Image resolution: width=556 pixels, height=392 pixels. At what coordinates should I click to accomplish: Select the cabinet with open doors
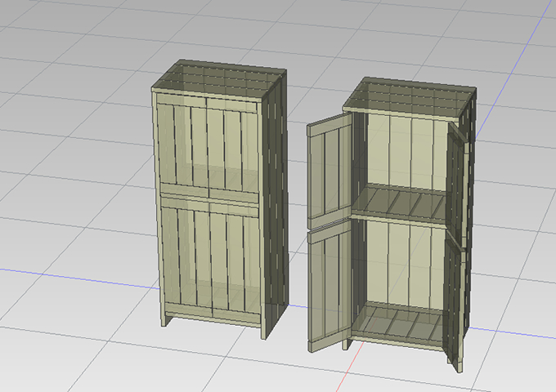click(x=392, y=224)
